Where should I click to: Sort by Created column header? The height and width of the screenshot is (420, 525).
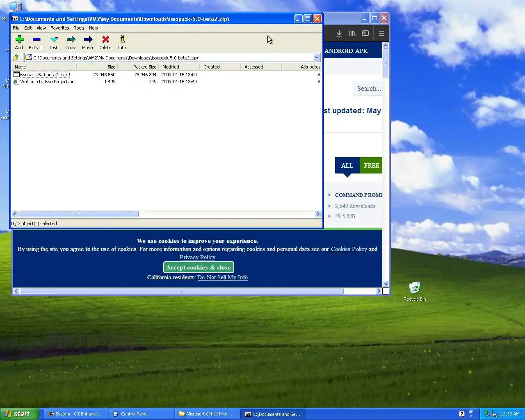pos(220,67)
